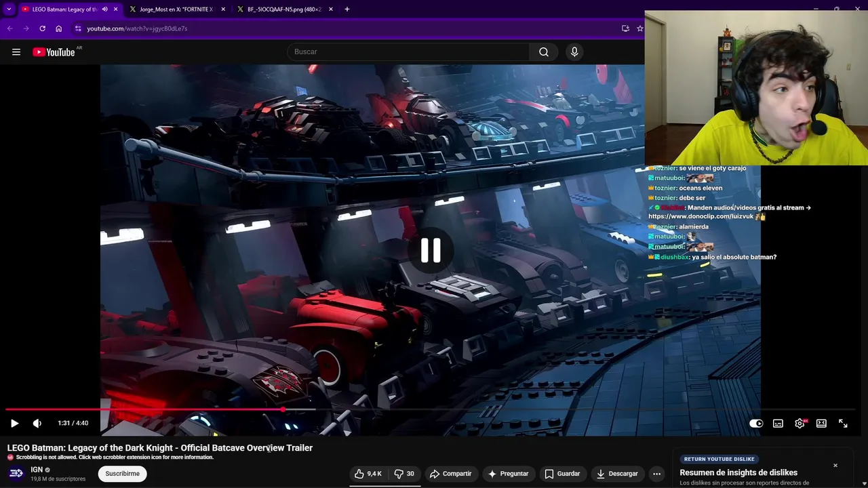Reload the current page
Viewport: 868px width, 488px height.
(x=42, y=28)
